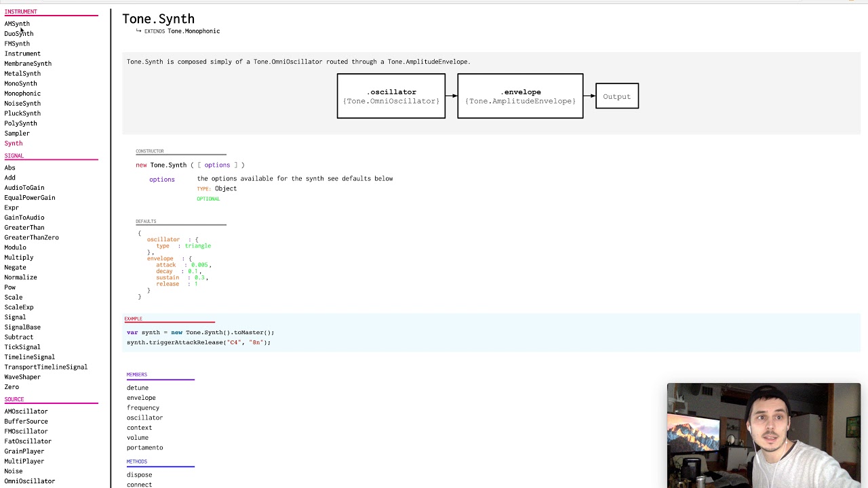
Task: Follow the Tone.Monophonic extends link
Action: click(x=194, y=31)
